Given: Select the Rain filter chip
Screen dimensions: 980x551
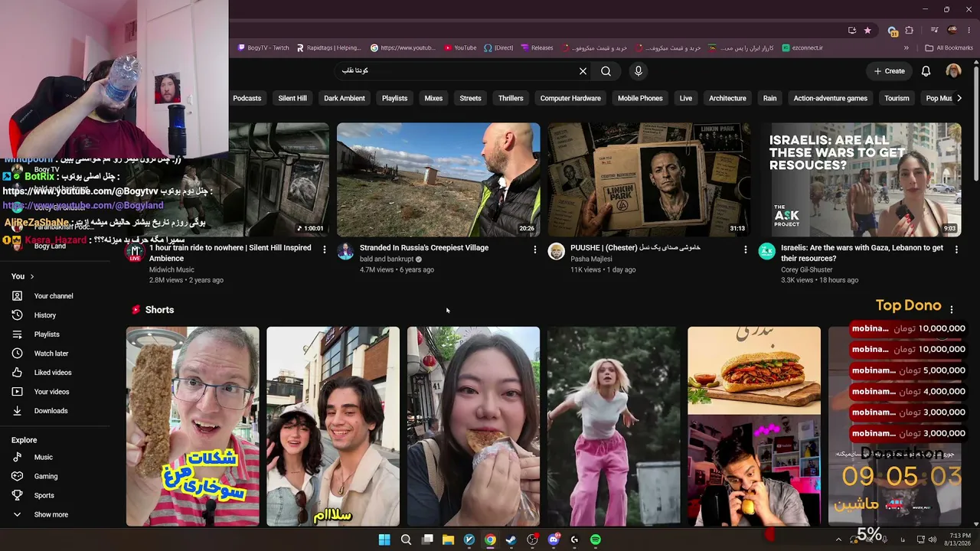Looking at the screenshot, I should 769,98.
